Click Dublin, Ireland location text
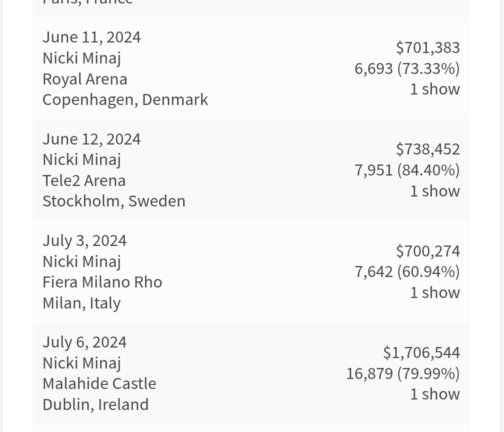The width and height of the screenshot is (504, 432). [96, 404]
